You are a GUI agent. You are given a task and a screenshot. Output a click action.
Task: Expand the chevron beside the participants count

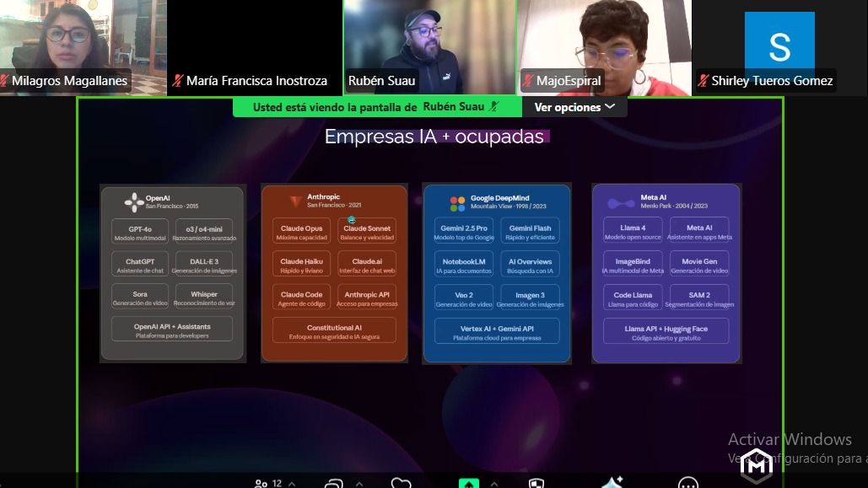click(292, 484)
